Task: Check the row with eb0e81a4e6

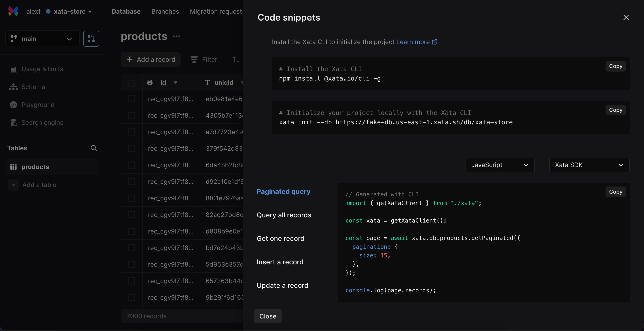Action: coord(131,99)
